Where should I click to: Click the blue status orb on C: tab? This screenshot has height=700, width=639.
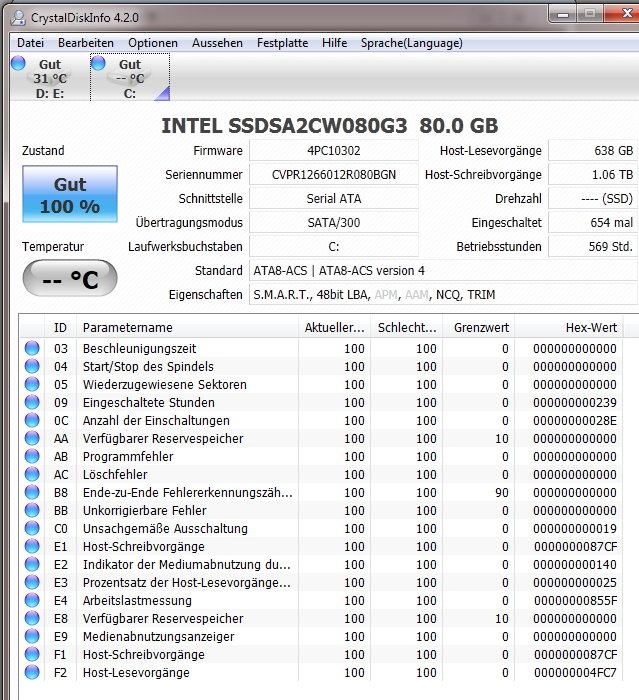[98, 63]
